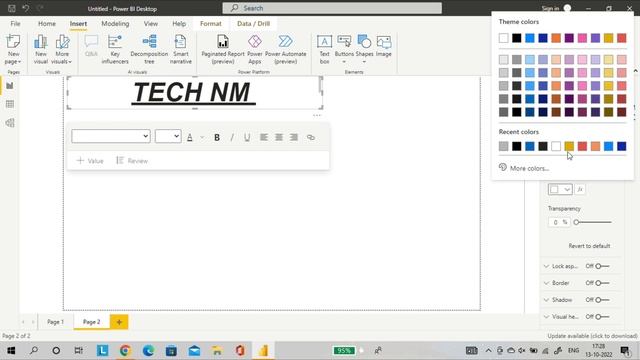This screenshot has height=360, width=640.
Task: Open the font size dropdown
Action: point(168,136)
